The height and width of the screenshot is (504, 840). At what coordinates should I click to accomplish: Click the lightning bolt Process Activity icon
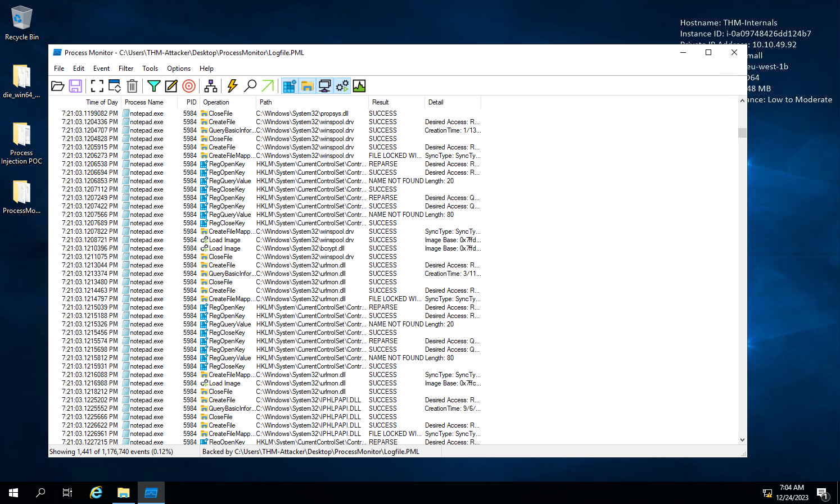(232, 86)
